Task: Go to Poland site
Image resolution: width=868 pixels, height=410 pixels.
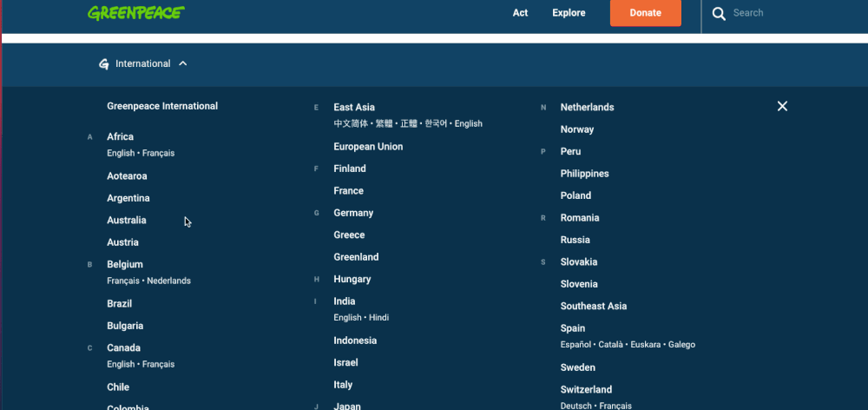Action: coord(575,195)
